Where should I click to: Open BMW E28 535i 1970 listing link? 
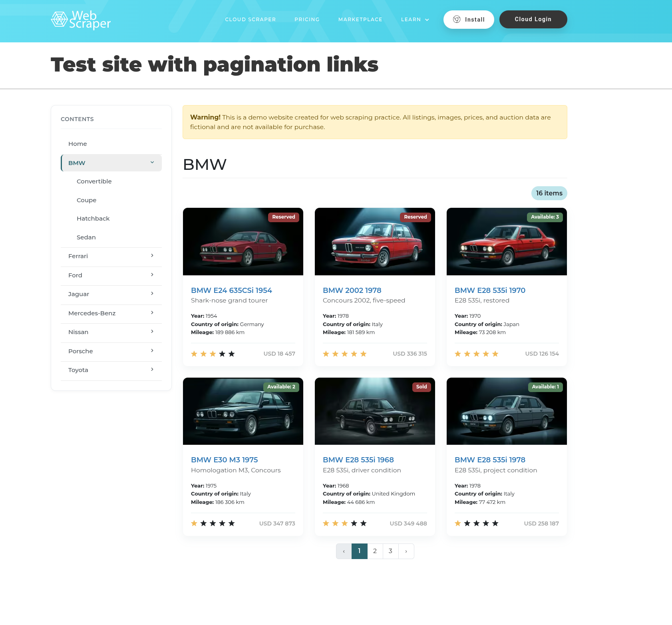pos(490,291)
